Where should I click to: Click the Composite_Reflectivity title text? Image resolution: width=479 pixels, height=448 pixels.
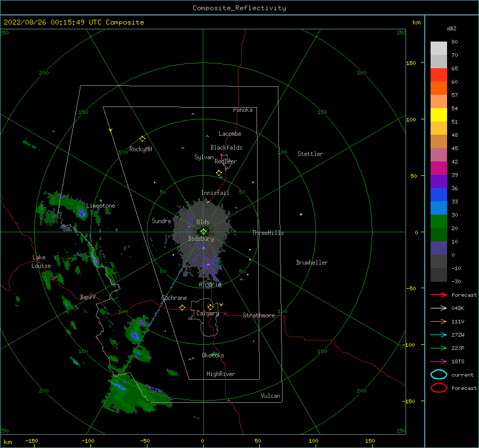pos(239,8)
